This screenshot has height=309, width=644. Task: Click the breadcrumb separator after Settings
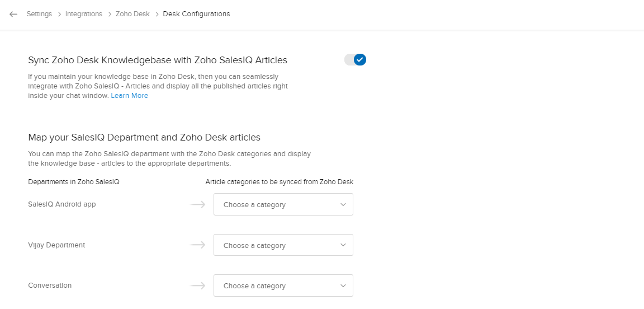click(x=59, y=14)
